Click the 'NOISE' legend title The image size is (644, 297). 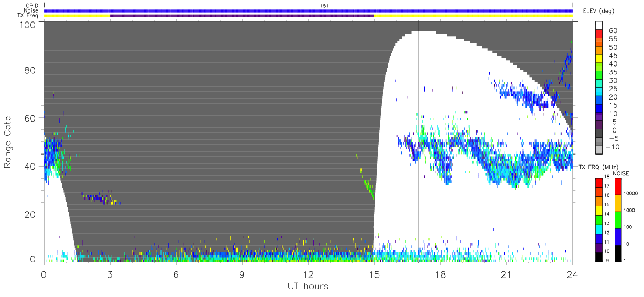620,173
